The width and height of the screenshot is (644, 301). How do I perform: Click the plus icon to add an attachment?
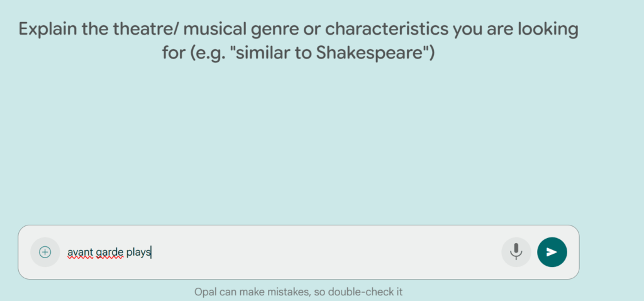[x=45, y=252]
